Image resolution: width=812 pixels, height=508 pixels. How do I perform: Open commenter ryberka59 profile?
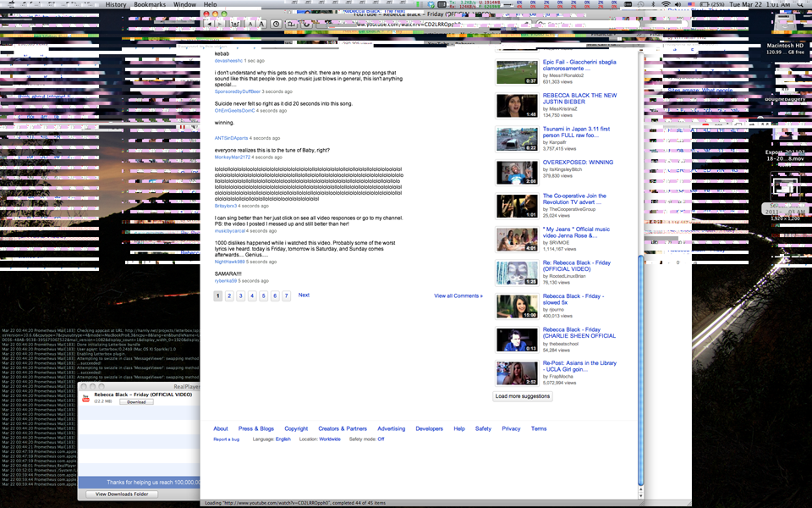pos(226,281)
